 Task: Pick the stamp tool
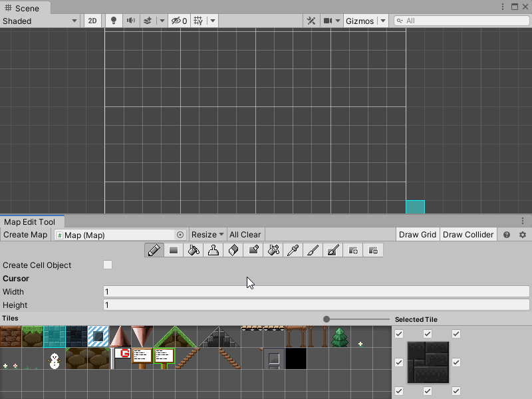(x=213, y=251)
